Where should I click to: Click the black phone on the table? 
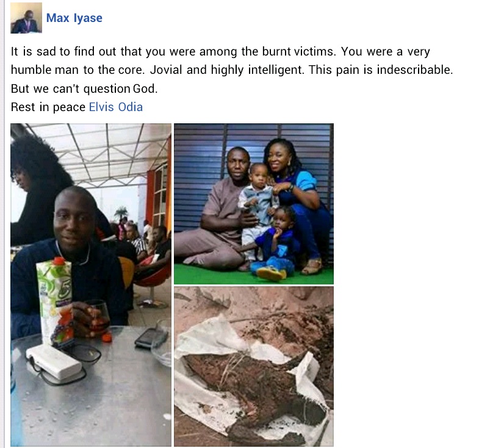(151, 338)
